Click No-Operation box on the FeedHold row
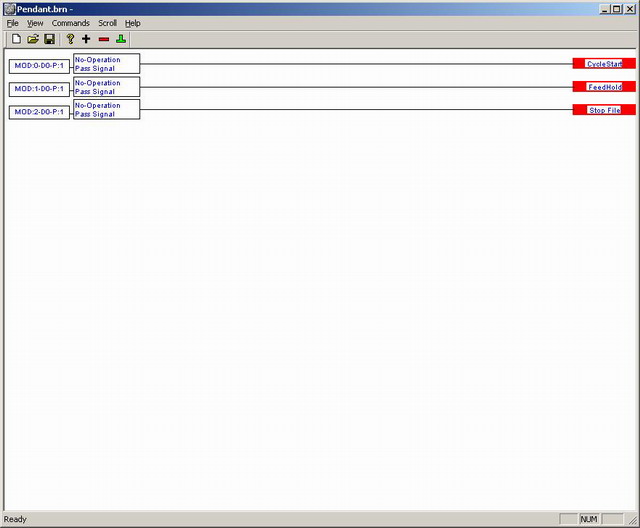This screenshot has width=640, height=528. [107, 87]
